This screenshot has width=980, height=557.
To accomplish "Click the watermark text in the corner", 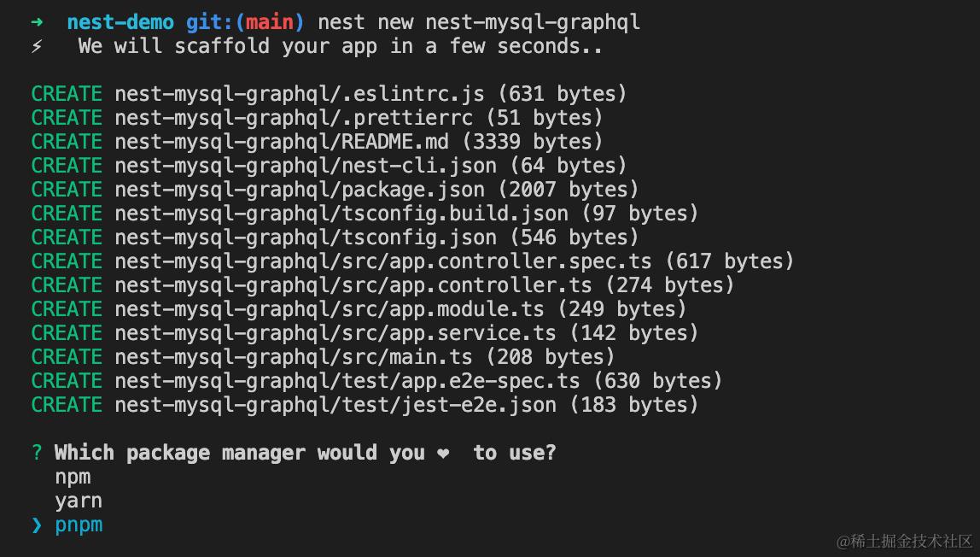I will (905, 541).
